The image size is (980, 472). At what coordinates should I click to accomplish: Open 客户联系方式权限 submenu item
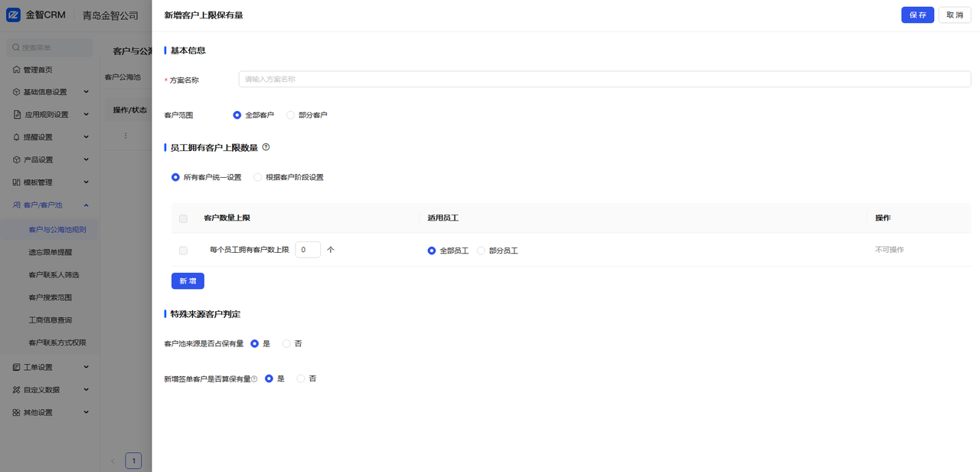point(57,343)
